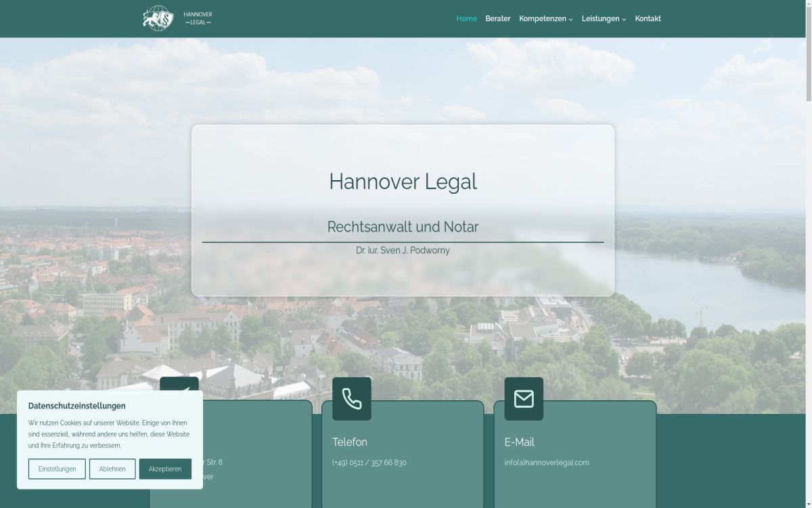Select the highlighted Home navigation item

coord(466,18)
